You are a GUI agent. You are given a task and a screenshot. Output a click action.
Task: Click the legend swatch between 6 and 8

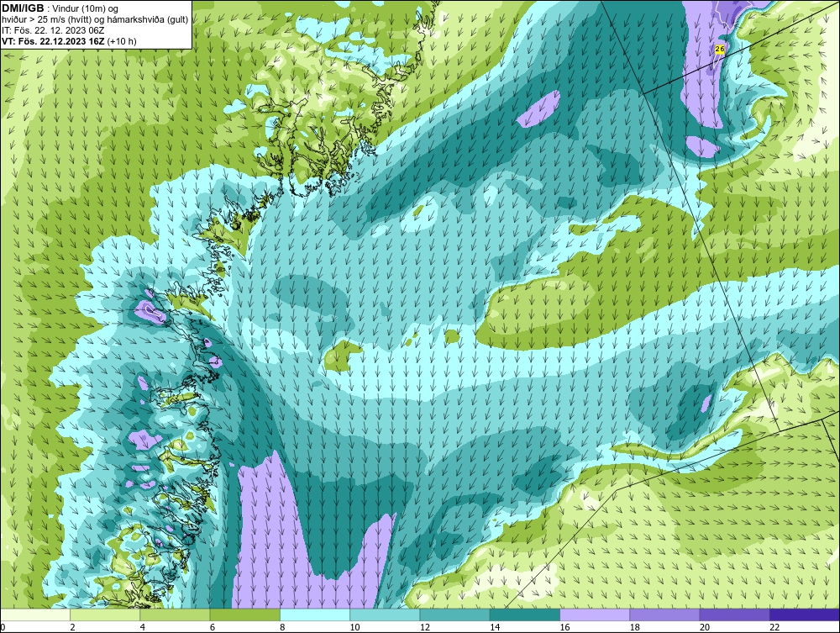click(244, 615)
